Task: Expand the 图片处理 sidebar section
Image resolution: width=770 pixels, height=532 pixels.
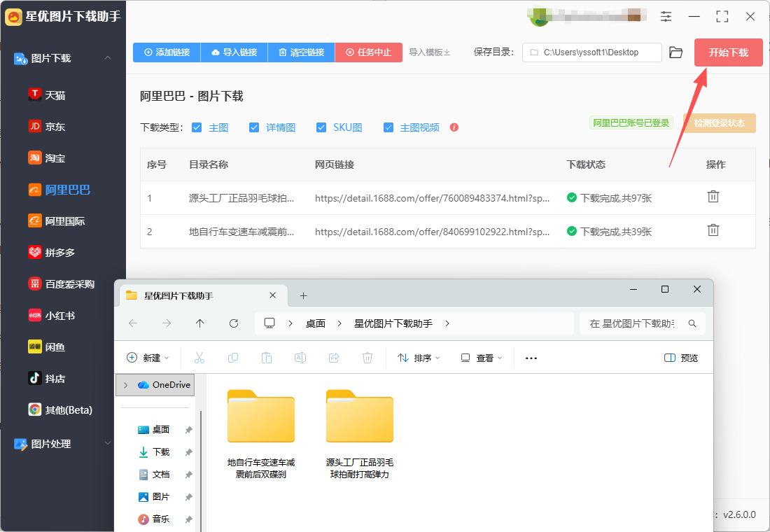Action: (107, 444)
